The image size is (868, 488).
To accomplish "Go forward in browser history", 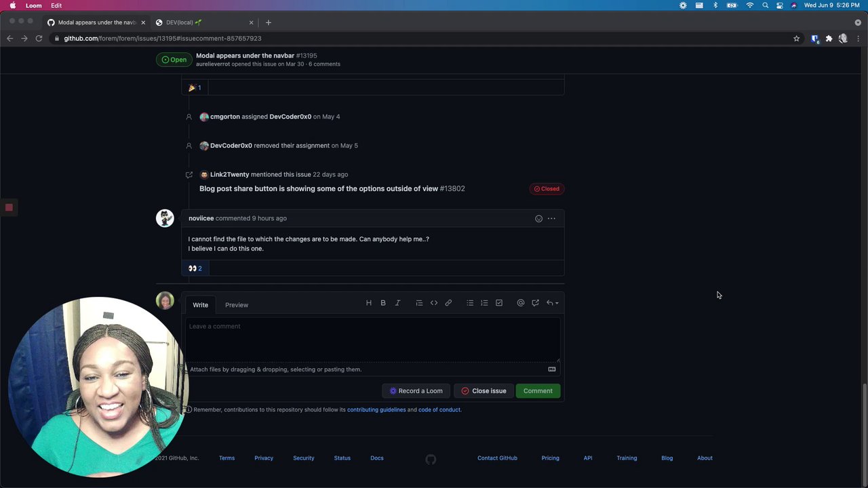I will coord(24,39).
